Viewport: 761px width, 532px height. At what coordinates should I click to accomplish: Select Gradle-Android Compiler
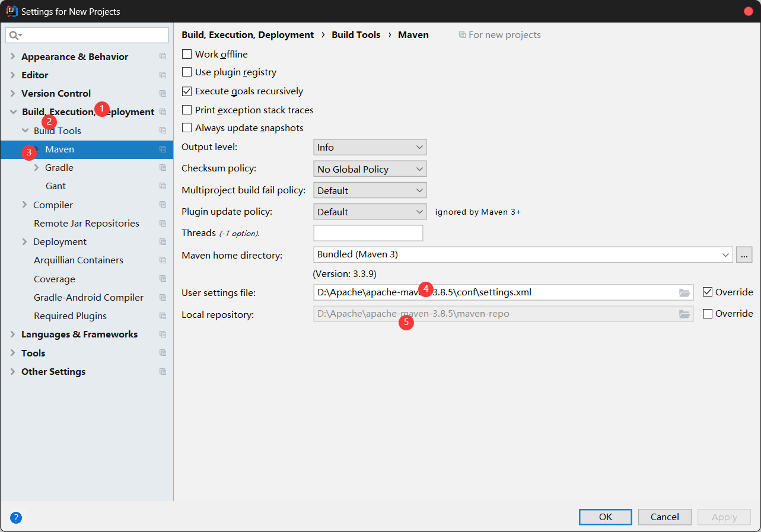(88, 297)
